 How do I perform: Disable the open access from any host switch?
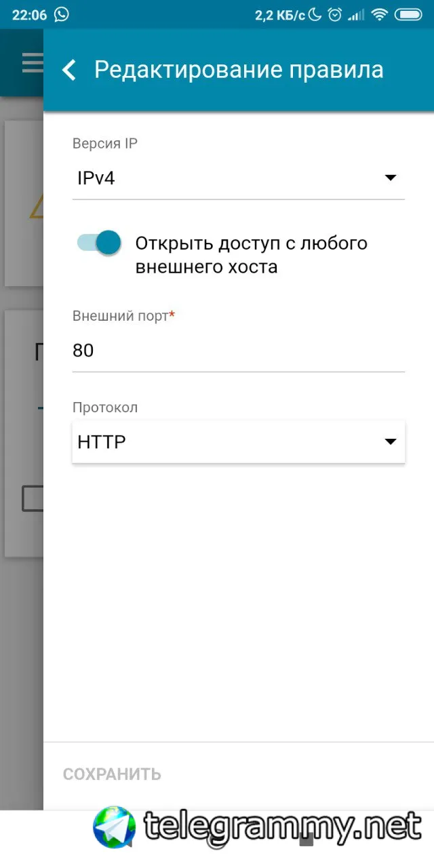point(99,242)
